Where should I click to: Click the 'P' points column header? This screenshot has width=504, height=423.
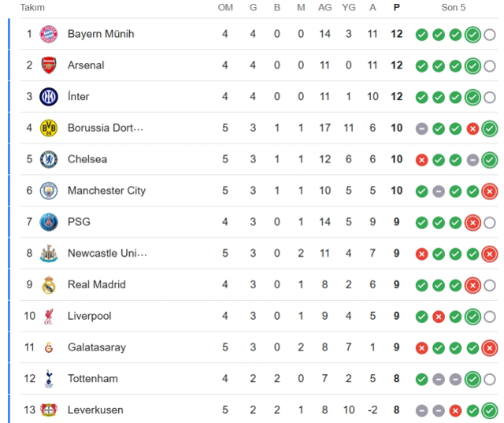[397, 8]
